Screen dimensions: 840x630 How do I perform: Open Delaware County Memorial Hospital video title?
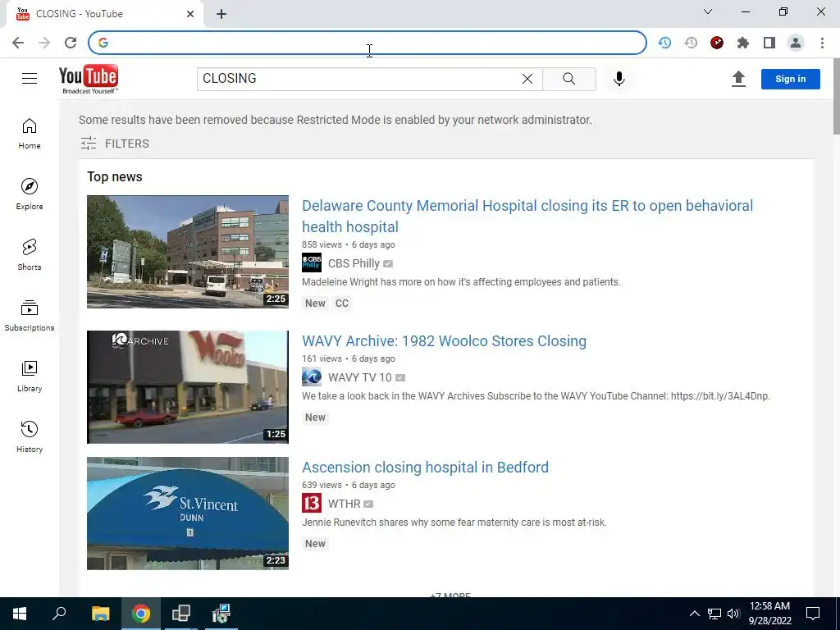pos(527,216)
